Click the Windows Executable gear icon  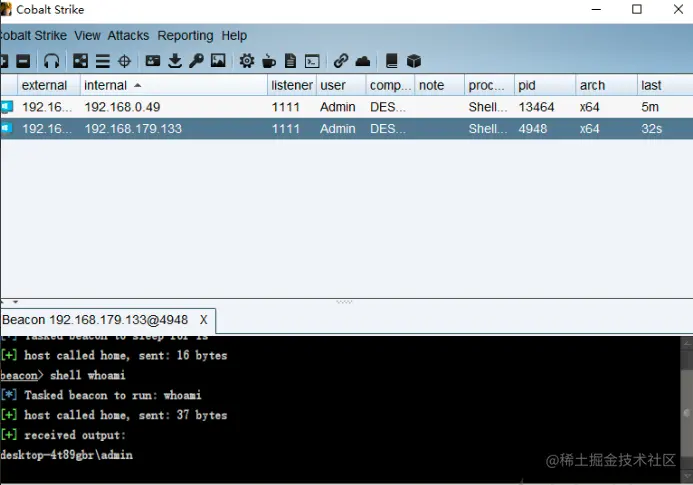pyautogui.click(x=247, y=61)
